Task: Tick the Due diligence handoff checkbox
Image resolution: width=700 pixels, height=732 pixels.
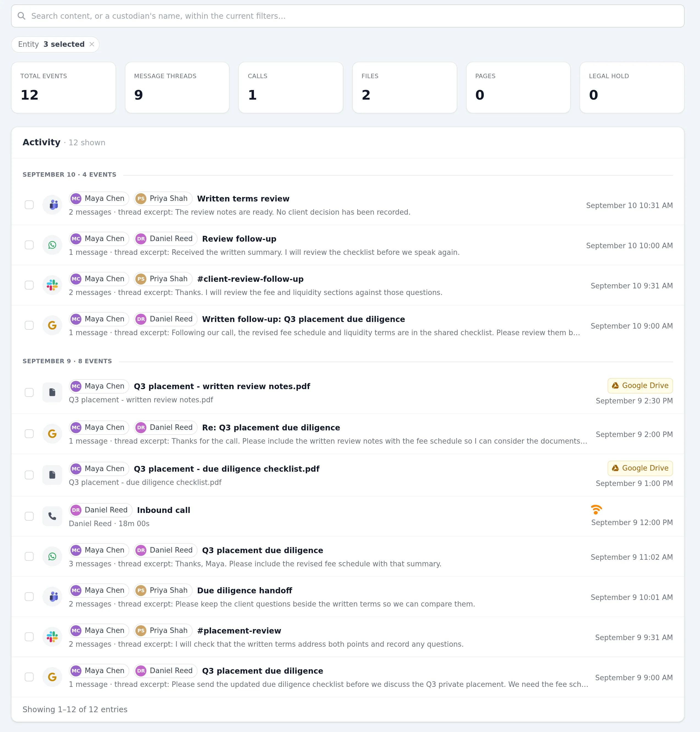Action: point(29,597)
